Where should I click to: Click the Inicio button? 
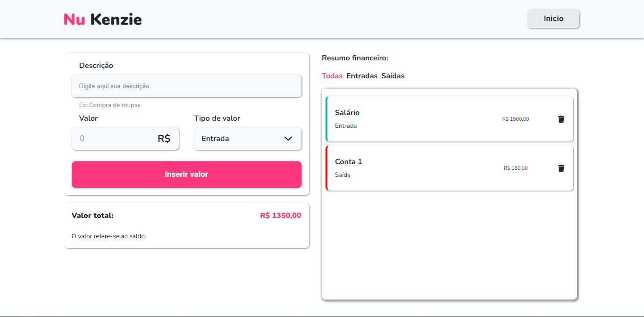pyautogui.click(x=553, y=19)
